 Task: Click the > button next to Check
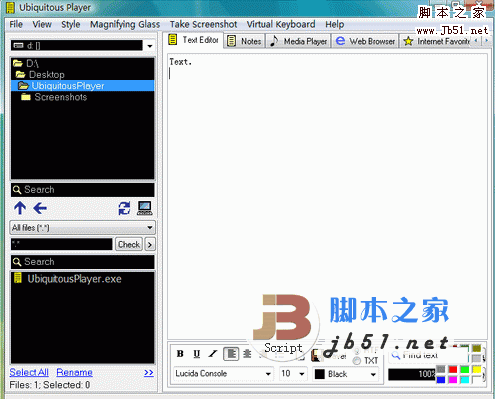pos(150,245)
